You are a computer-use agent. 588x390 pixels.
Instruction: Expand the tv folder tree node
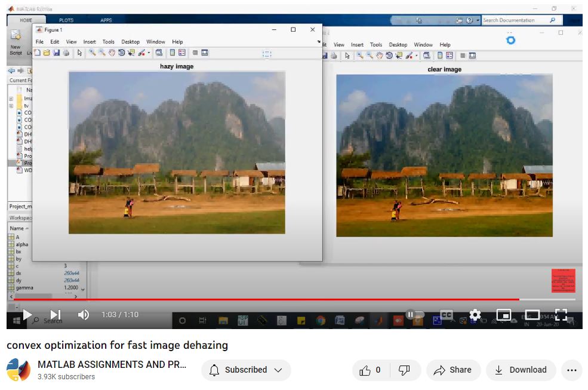(11, 106)
